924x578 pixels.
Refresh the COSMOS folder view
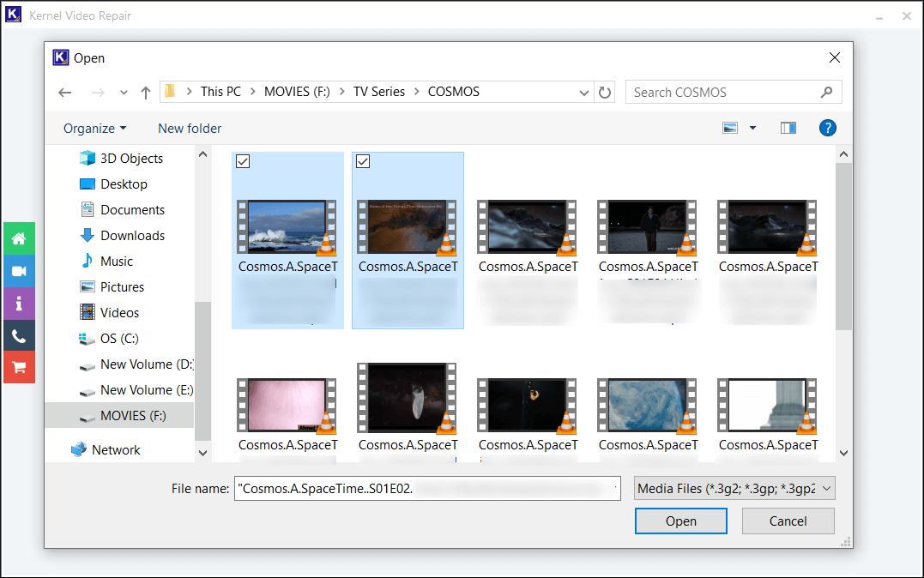point(605,93)
